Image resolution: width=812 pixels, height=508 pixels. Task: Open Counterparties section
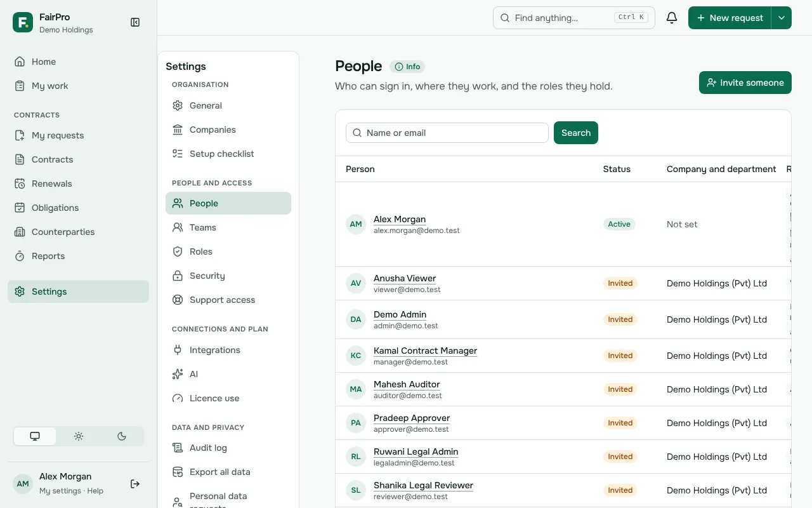(79, 232)
